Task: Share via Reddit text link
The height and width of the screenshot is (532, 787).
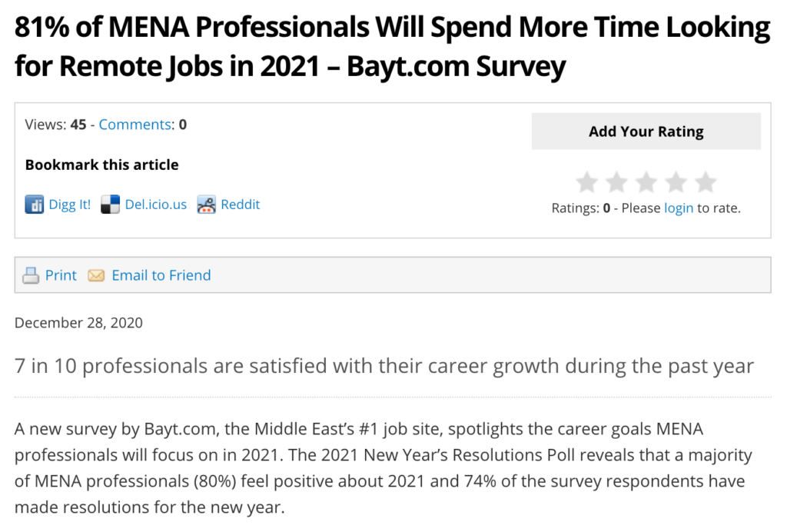Action: (x=241, y=204)
